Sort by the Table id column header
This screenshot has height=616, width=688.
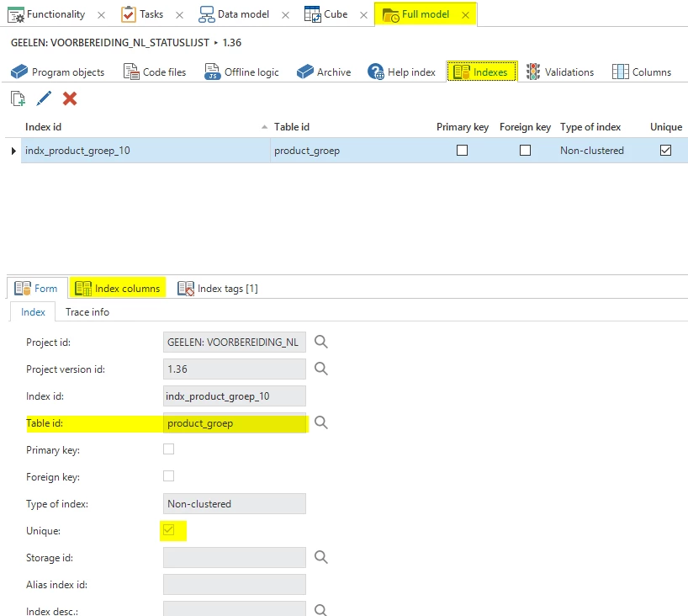(292, 127)
